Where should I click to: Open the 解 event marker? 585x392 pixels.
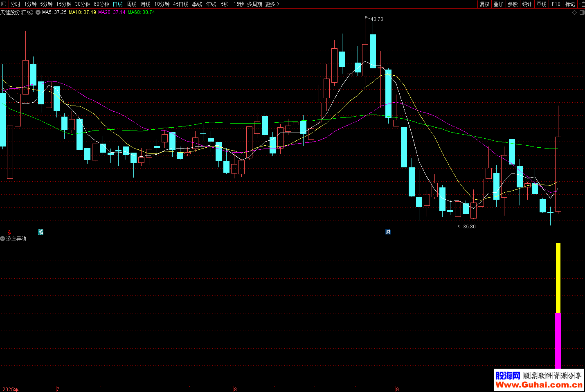[x=40, y=232]
